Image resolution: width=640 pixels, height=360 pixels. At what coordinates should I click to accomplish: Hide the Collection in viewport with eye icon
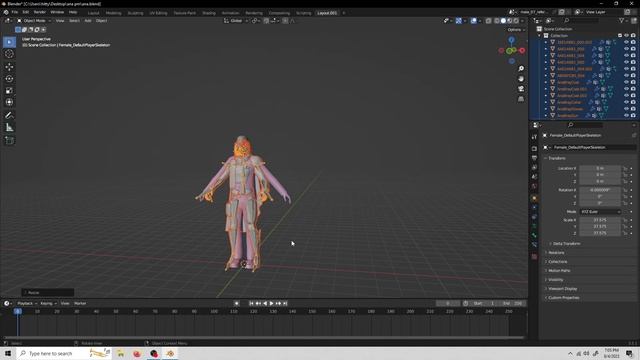(627, 36)
